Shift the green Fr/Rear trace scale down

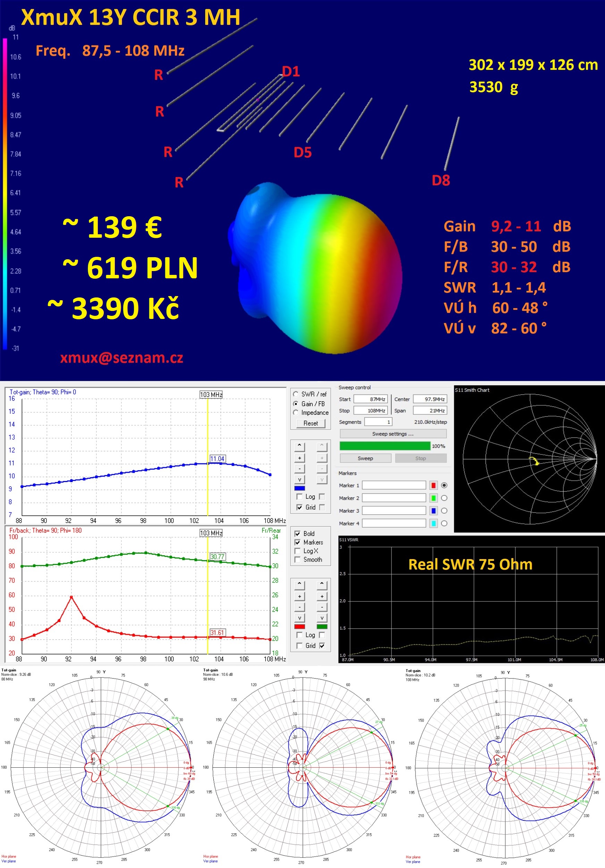(322, 618)
